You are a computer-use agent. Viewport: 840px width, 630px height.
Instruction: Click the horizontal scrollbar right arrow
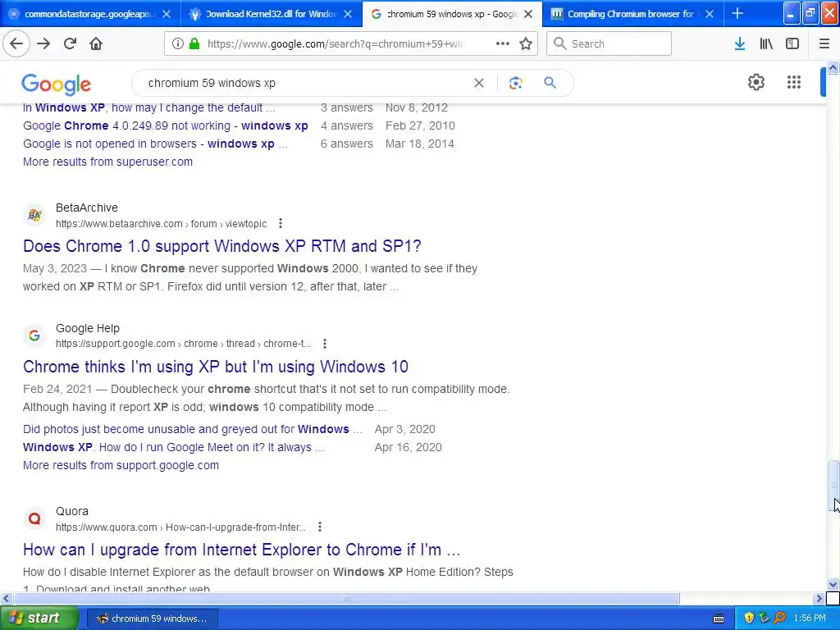pyautogui.click(x=819, y=598)
